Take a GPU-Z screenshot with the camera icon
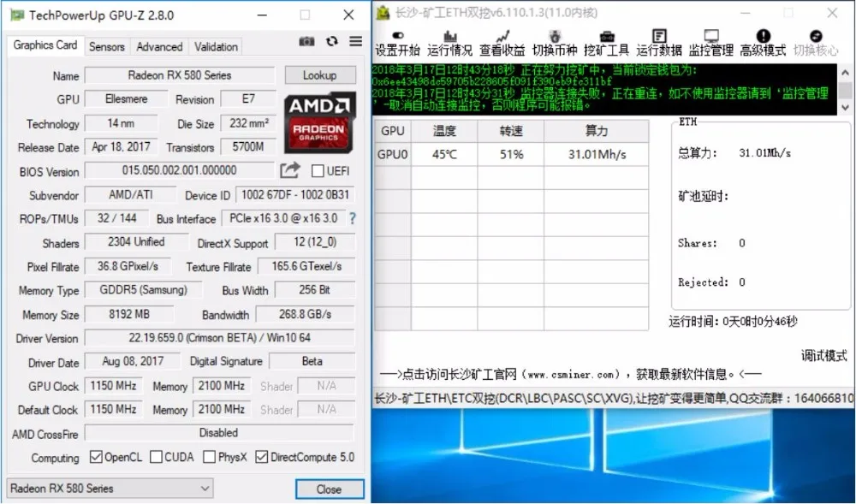The image size is (856, 504). 306,41
